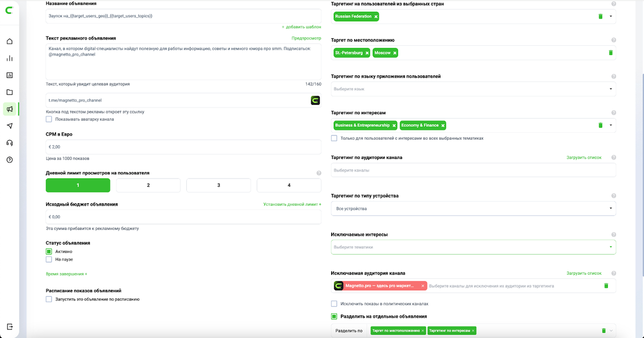Open help for daily view limit

point(319,173)
